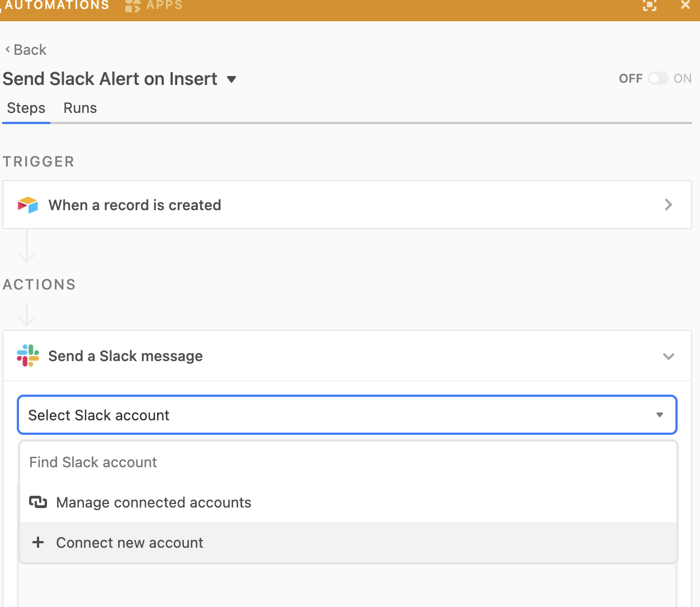Click the Back chevron arrow

point(7,49)
